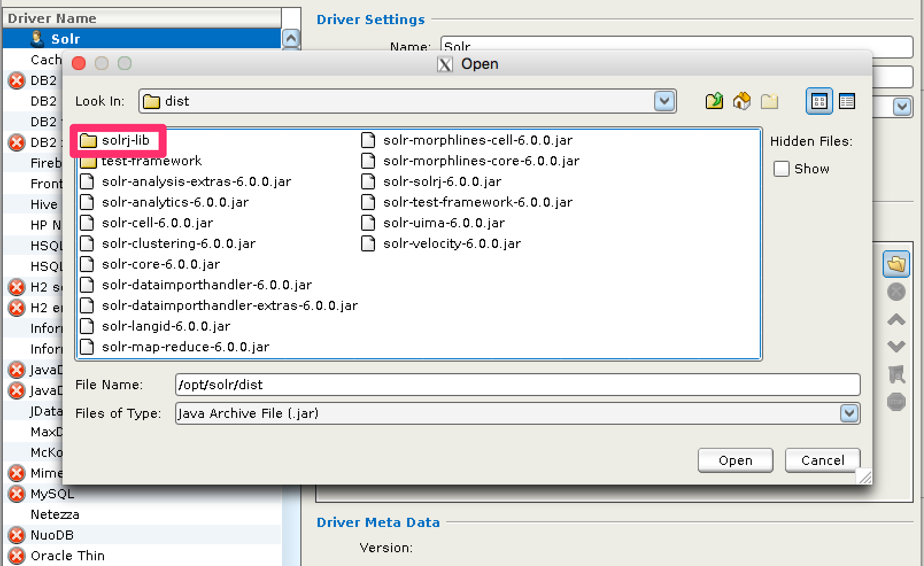Expand the Look In dropdown

click(x=664, y=102)
